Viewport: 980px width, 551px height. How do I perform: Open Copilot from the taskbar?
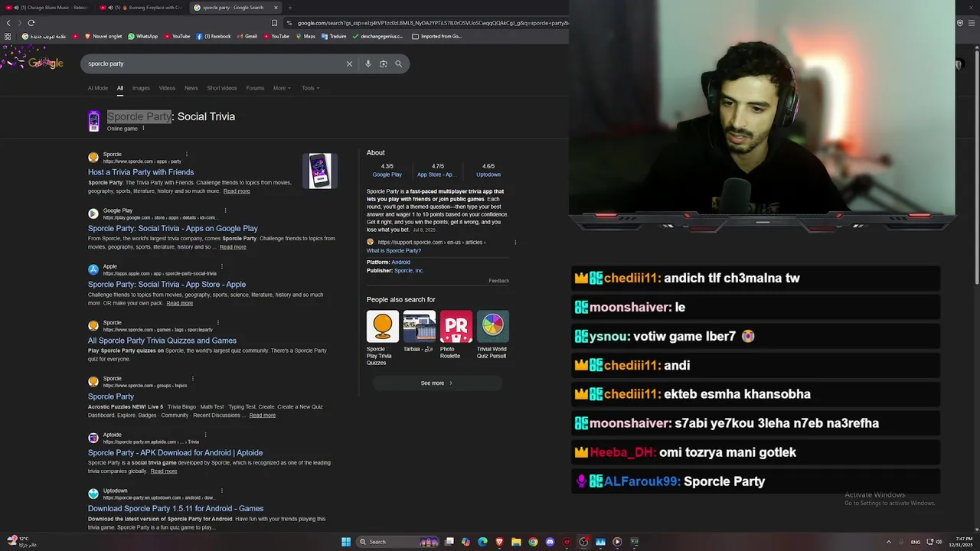point(465,542)
